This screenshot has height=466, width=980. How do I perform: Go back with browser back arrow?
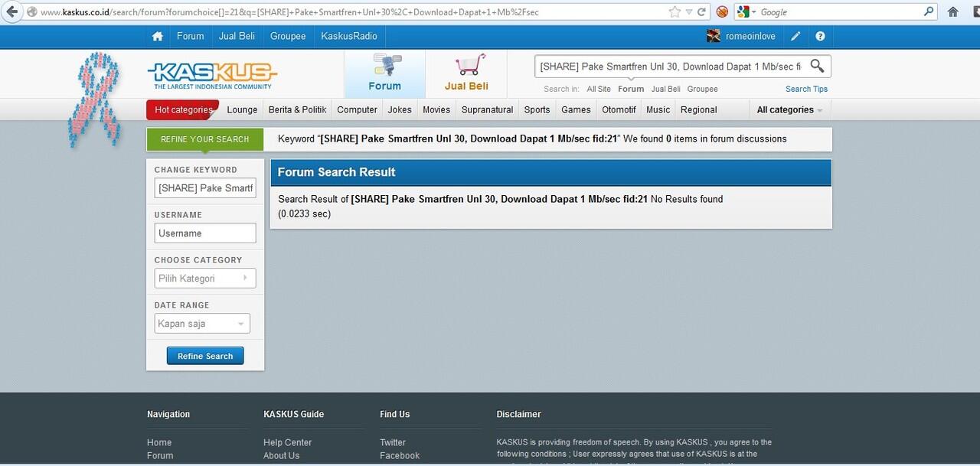[x=11, y=11]
